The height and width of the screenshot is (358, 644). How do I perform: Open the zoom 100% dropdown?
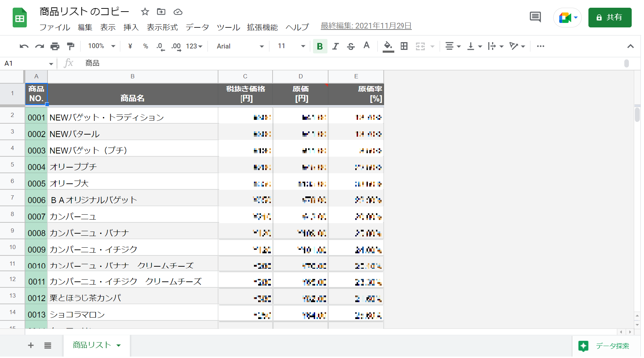pyautogui.click(x=102, y=46)
